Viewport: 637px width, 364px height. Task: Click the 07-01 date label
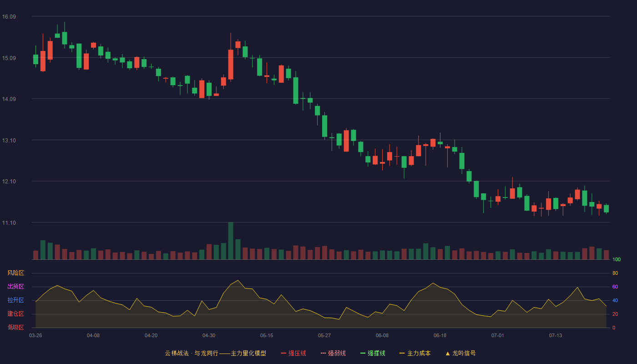(498, 335)
